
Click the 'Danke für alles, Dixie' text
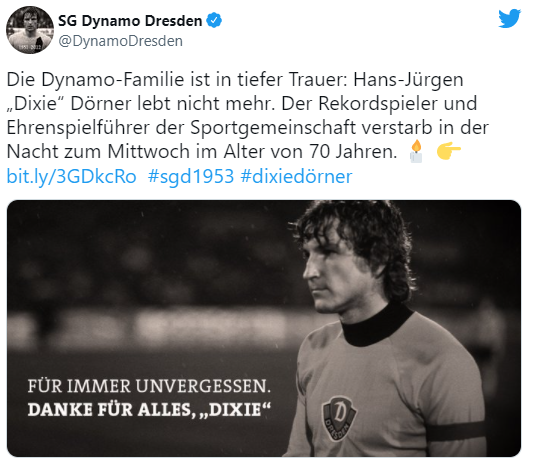click(149, 409)
